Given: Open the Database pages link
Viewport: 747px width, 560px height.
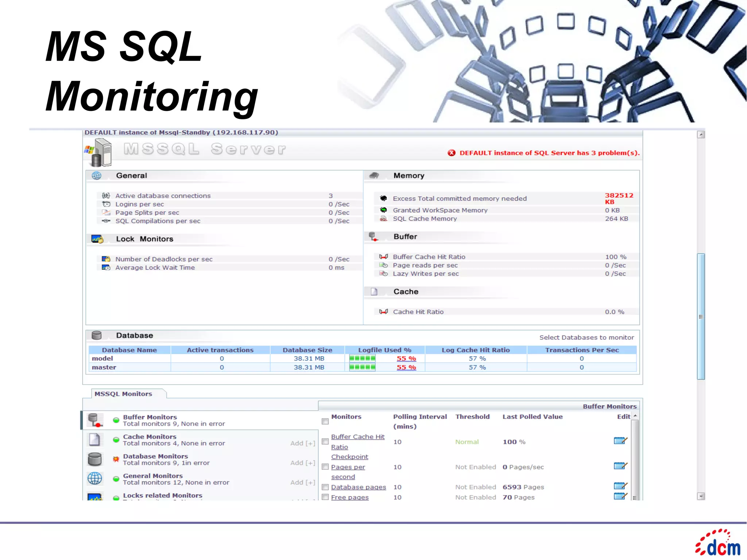Looking at the screenshot, I should (359, 487).
